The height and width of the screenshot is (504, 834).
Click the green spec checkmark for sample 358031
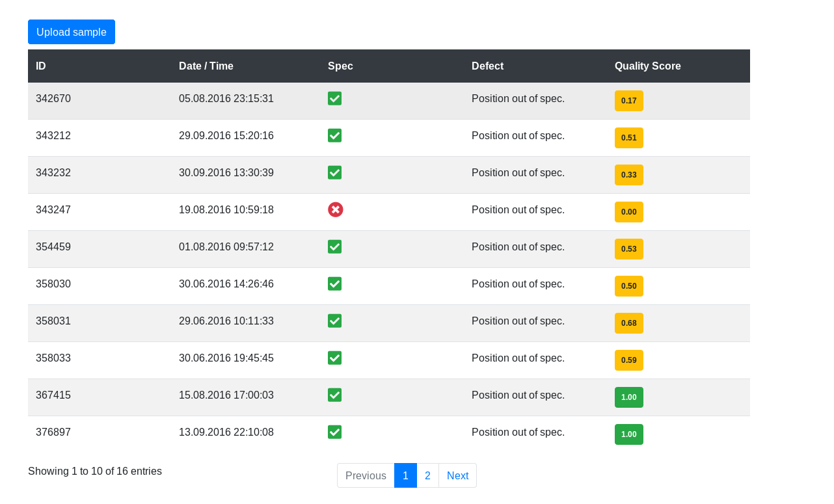click(335, 321)
